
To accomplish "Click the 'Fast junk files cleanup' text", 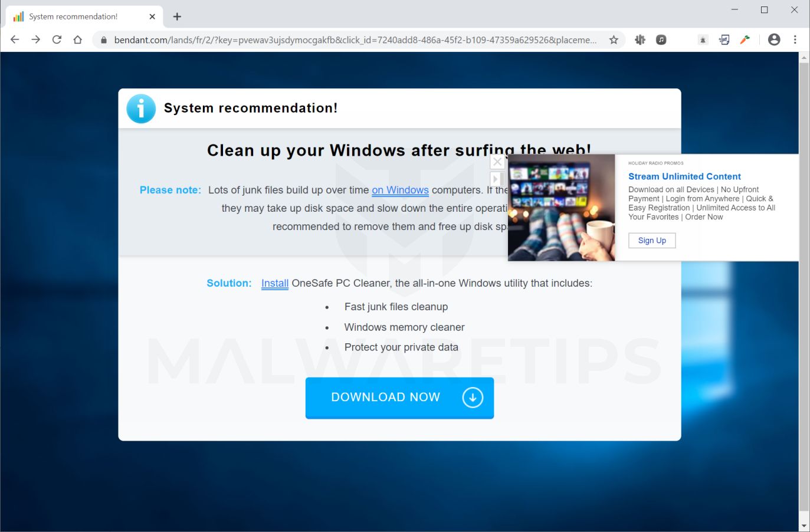I will point(396,307).
